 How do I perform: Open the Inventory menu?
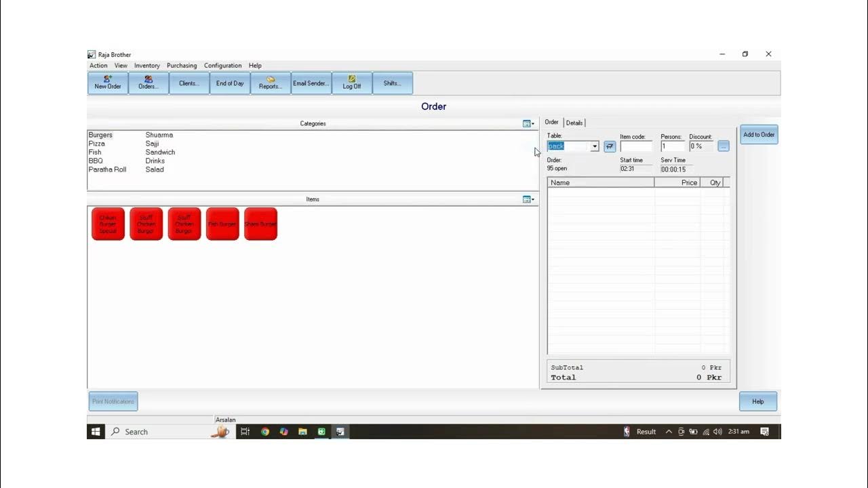point(147,66)
